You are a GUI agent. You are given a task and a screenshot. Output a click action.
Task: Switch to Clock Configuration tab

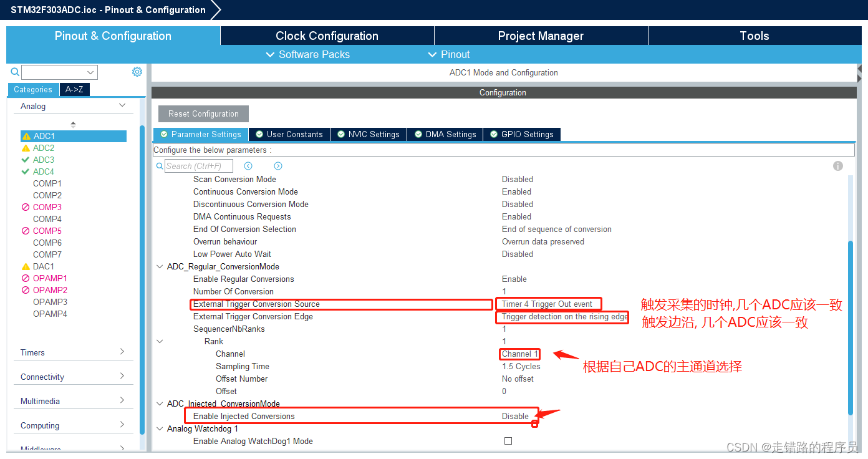327,36
